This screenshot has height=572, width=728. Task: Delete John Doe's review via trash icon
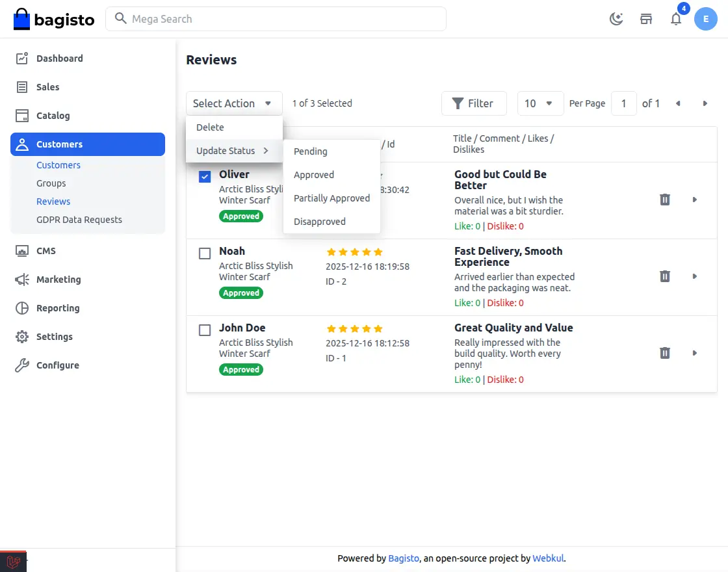pyautogui.click(x=664, y=353)
